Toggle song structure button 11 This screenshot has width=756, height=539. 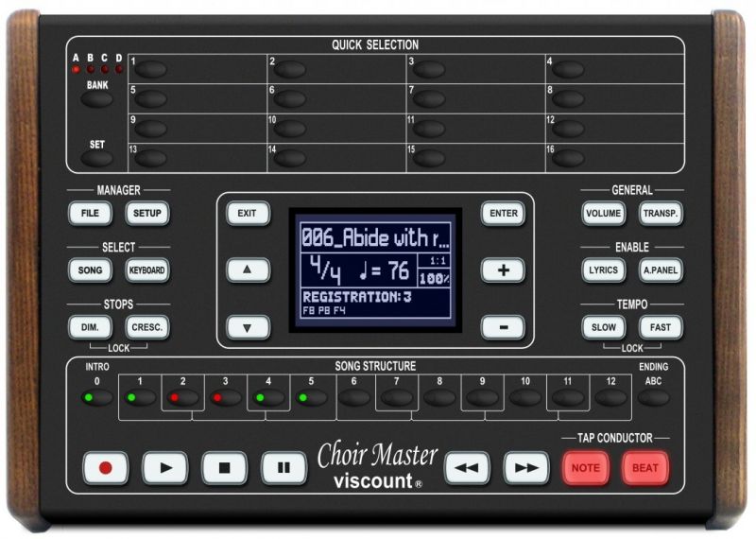click(x=568, y=398)
